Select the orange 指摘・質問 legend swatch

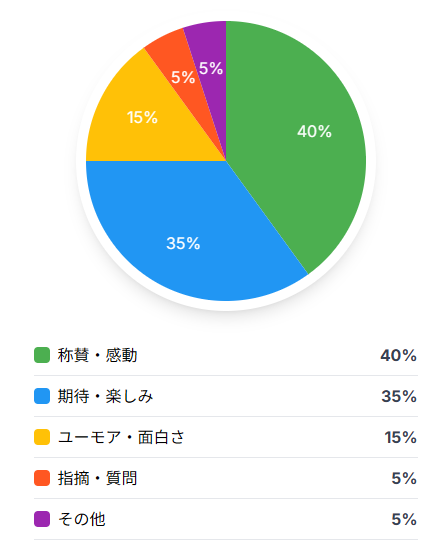tap(42, 478)
